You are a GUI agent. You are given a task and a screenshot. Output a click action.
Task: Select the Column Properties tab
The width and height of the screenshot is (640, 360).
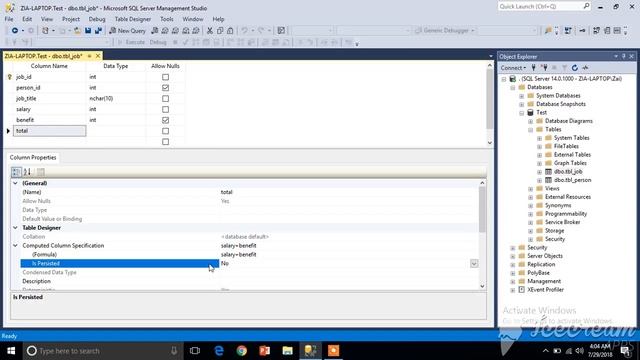coord(33,158)
